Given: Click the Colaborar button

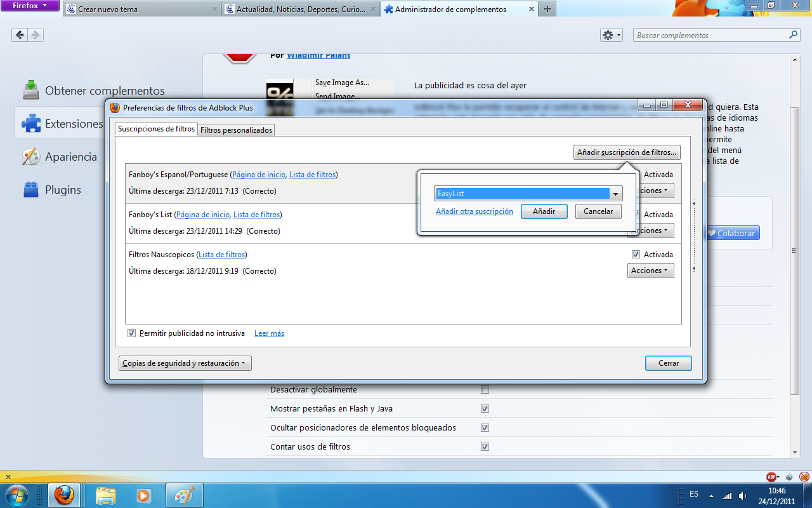Looking at the screenshot, I should (x=731, y=233).
